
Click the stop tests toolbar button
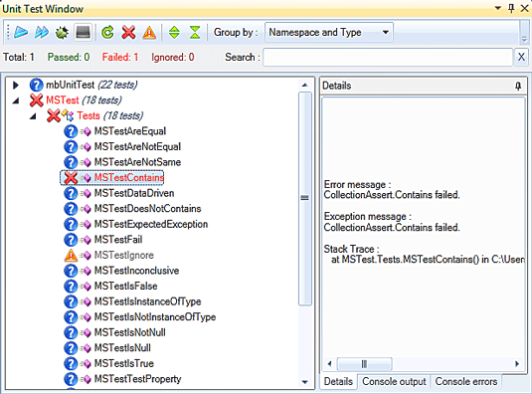84,33
